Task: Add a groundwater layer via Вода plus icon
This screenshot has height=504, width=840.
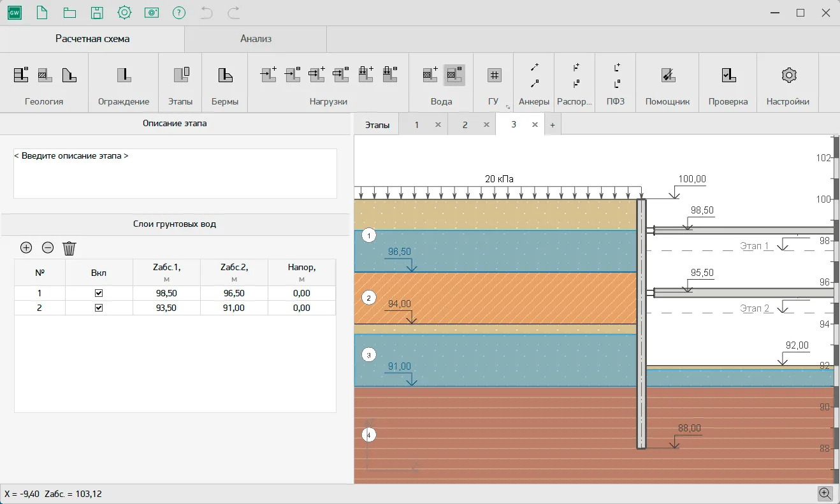Action: (430, 75)
